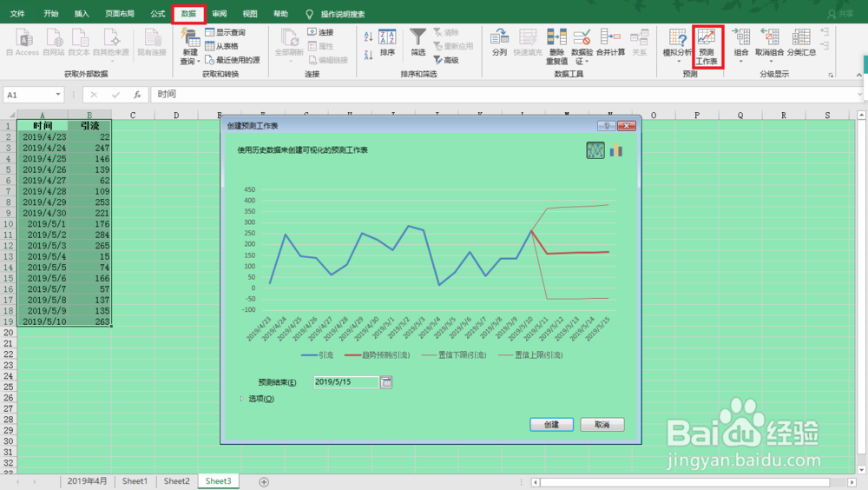Click the 取消组合 ungroup icon
Viewport: 868px width, 490px height.
click(x=769, y=43)
